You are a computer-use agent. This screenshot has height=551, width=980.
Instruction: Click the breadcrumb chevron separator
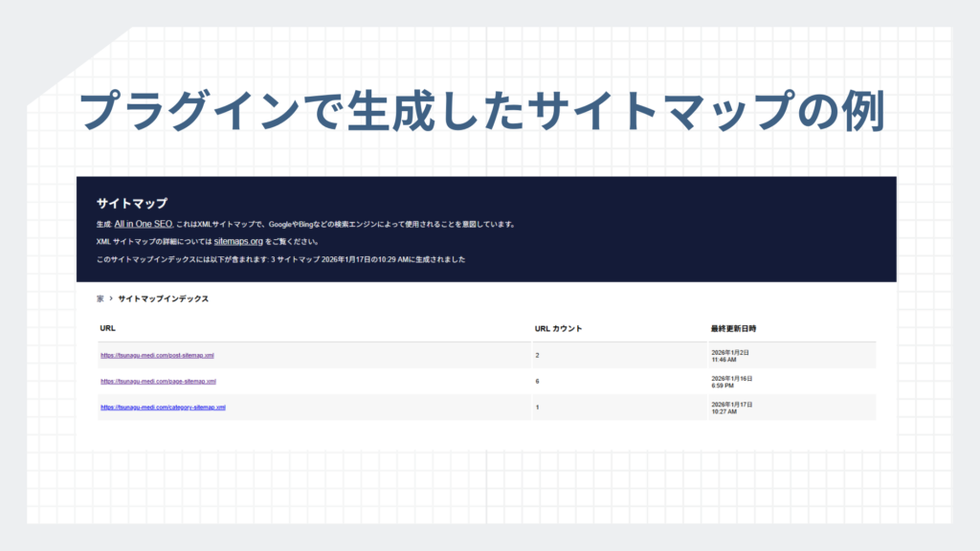coord(110,298)
